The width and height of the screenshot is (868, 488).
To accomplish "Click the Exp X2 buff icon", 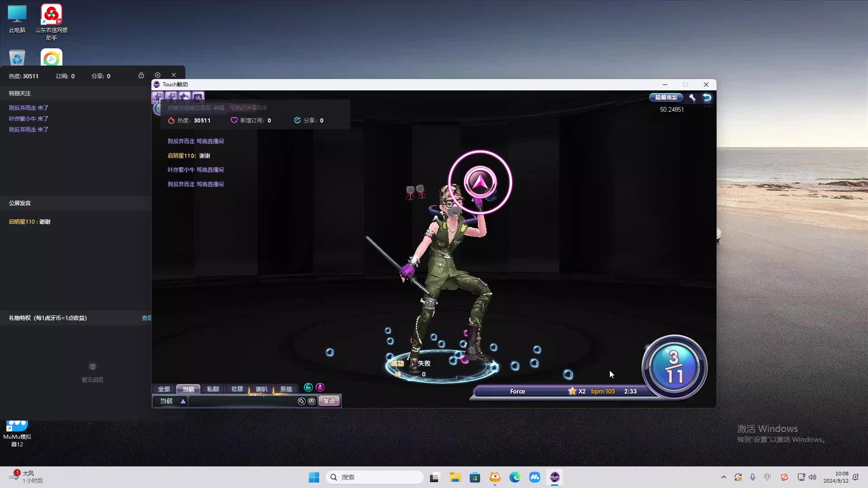I will 158,97.
